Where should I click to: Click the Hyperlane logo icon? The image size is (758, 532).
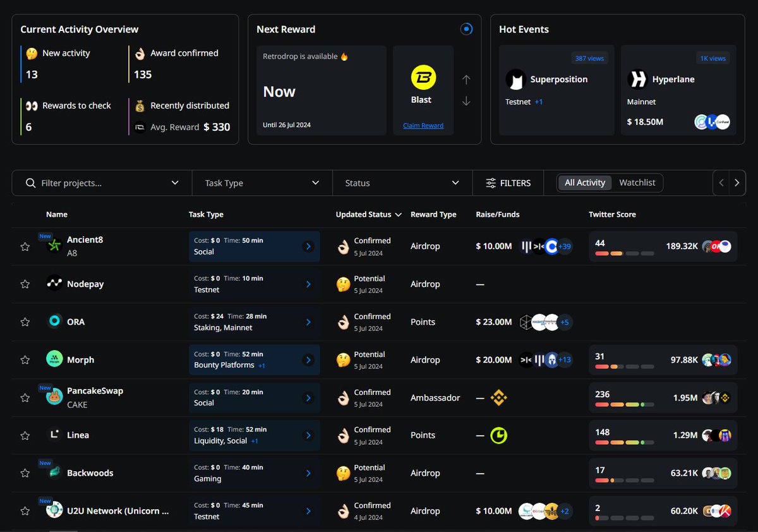click(x=637, y=80)
